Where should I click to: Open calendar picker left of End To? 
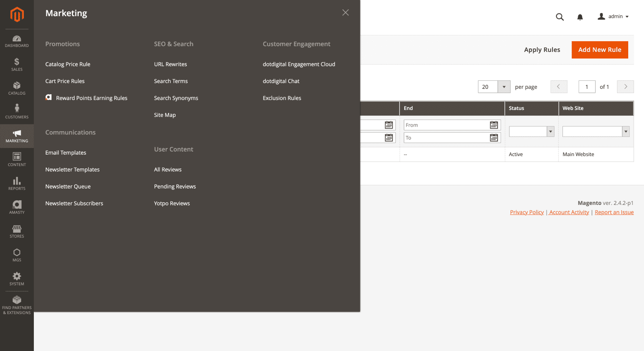point(389,138)
